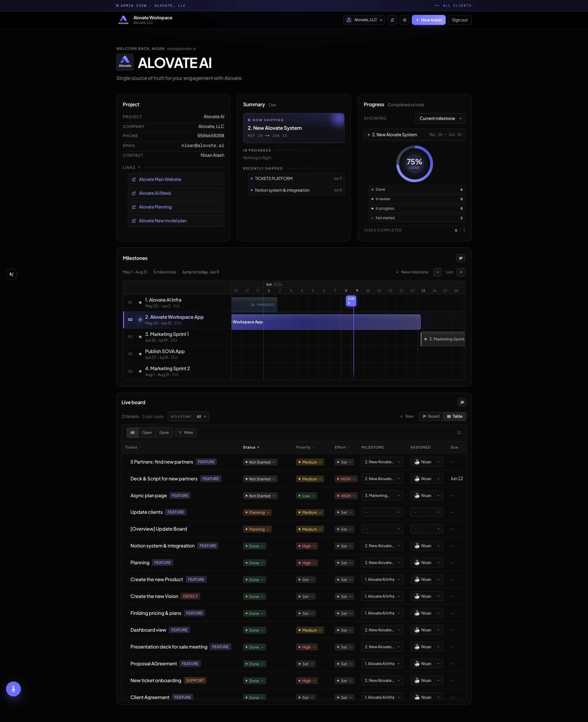Open the accessibility widget button at bottom left
588x722 pixels.
click(13, 689)
